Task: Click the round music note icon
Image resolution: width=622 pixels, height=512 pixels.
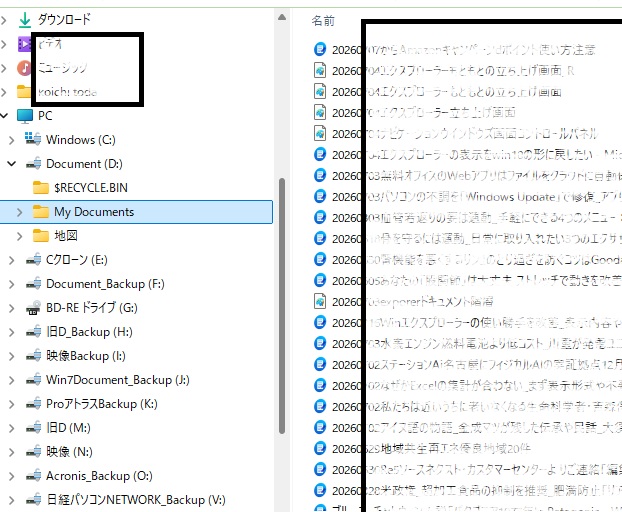Action: click(x=24, y=68)
